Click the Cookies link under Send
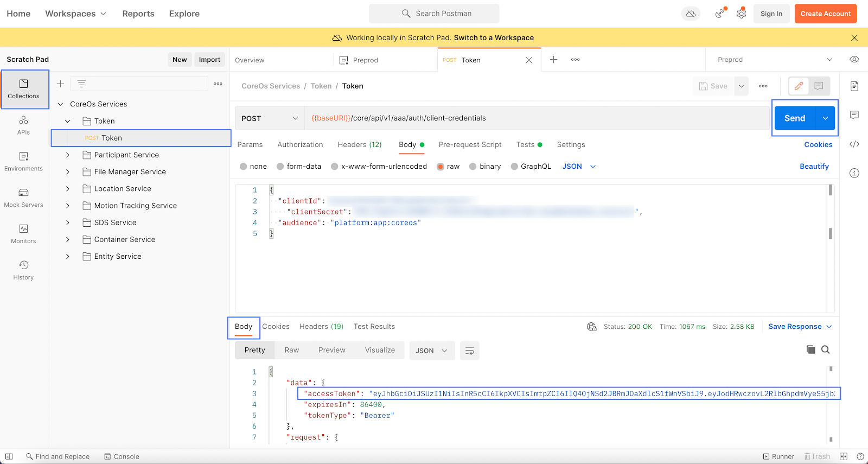The width and height of the screenshot is (868, 464). point(818,145)
